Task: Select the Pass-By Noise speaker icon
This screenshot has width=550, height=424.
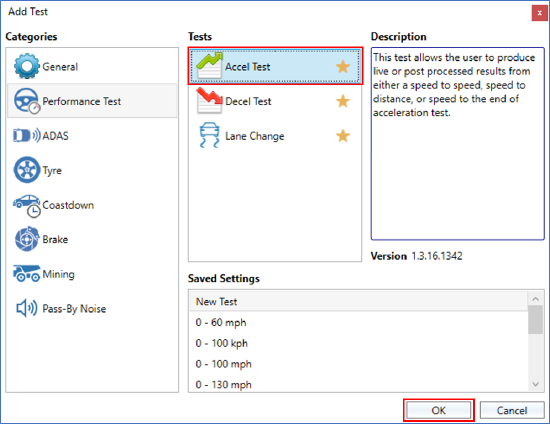Action: pos(27,308)
